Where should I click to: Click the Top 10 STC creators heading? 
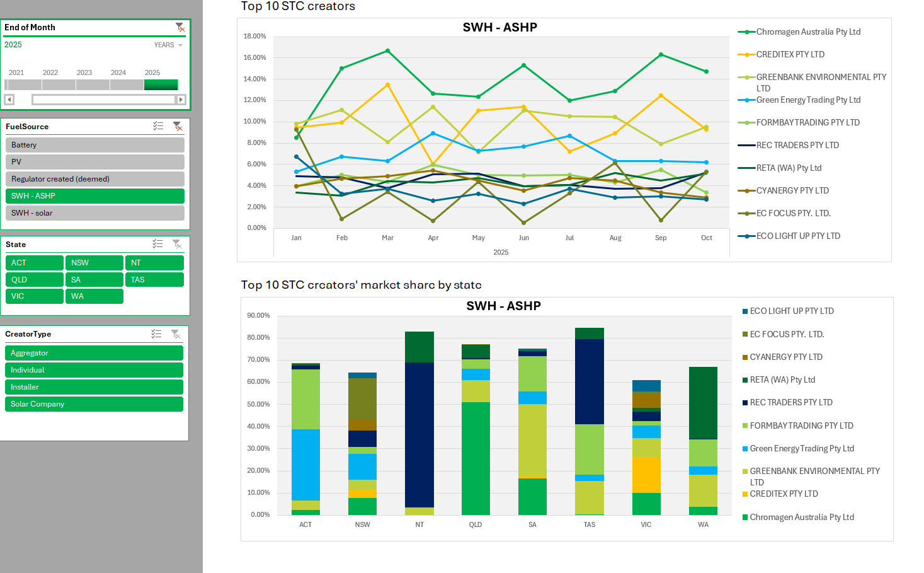coord(298,6)
